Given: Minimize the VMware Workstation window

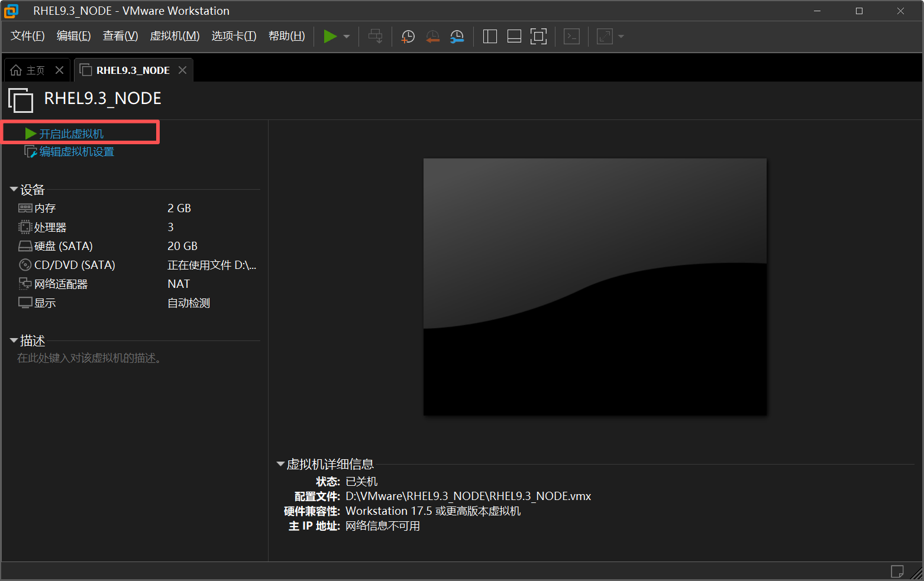Looking at the screenshot, I should [x=818, y=11].
